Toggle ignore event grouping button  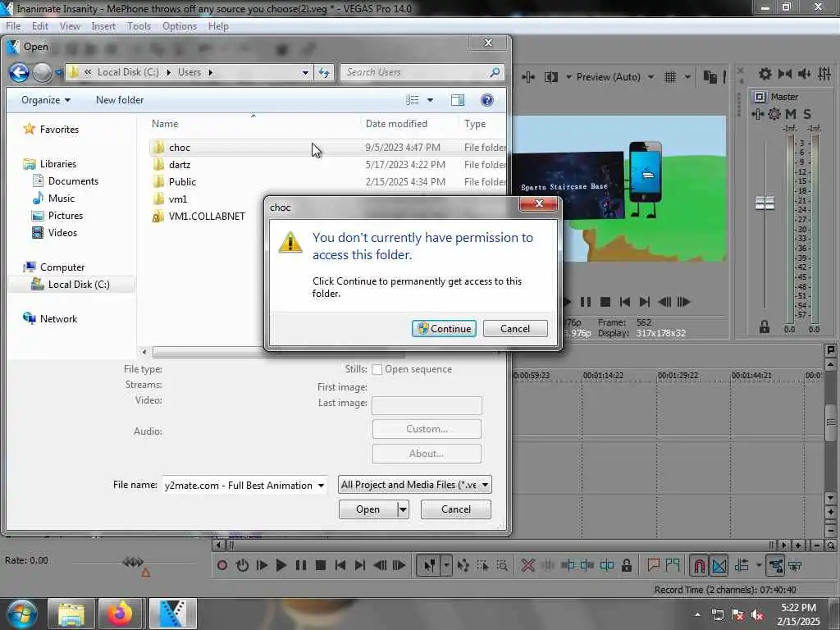795,565
